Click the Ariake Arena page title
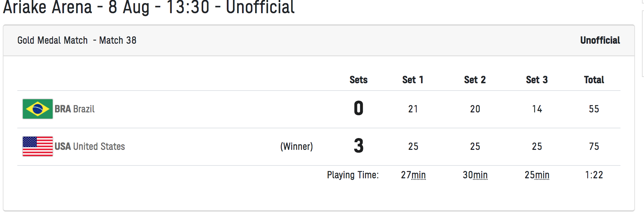 click(149, 7)
